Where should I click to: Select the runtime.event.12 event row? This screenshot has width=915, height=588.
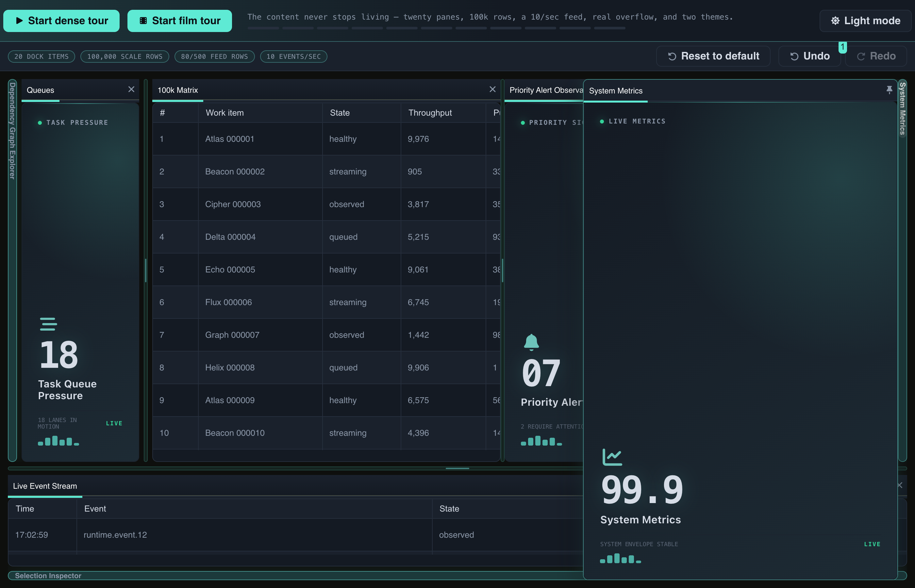tap(296, 534)
